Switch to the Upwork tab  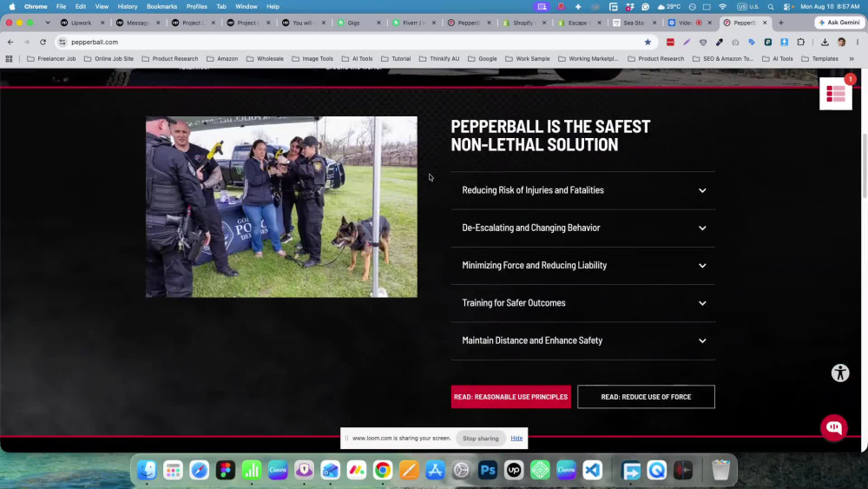(82, 23)
